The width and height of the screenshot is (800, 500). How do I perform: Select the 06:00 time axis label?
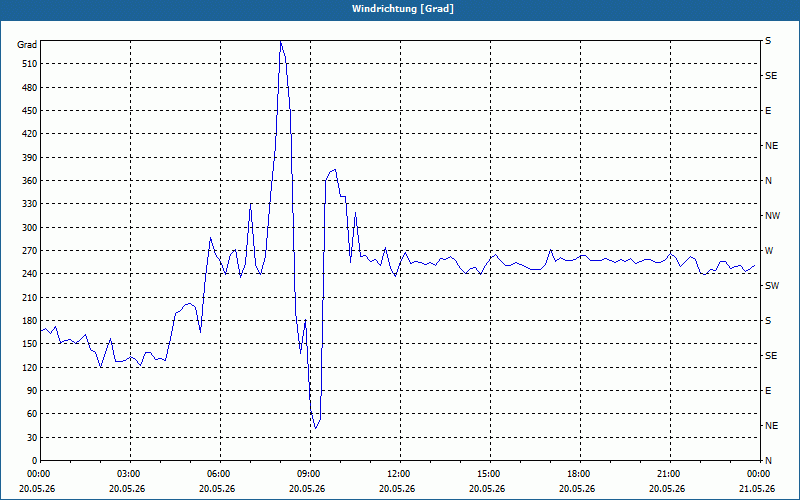click(220, 474)
